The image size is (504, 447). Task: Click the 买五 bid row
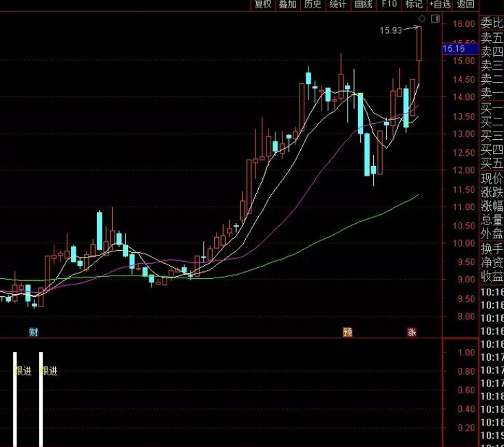[492, 163]
